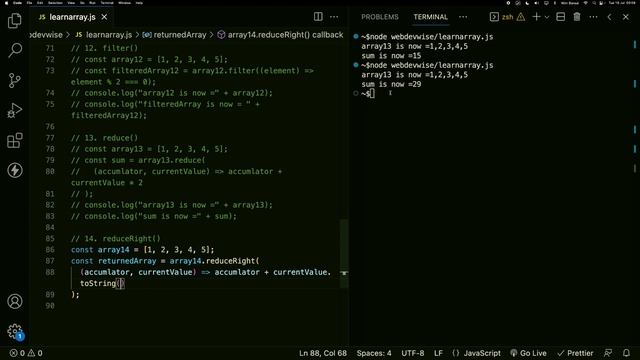
Task: Click the '// 13. reduce()' comment
Action: 104,138
